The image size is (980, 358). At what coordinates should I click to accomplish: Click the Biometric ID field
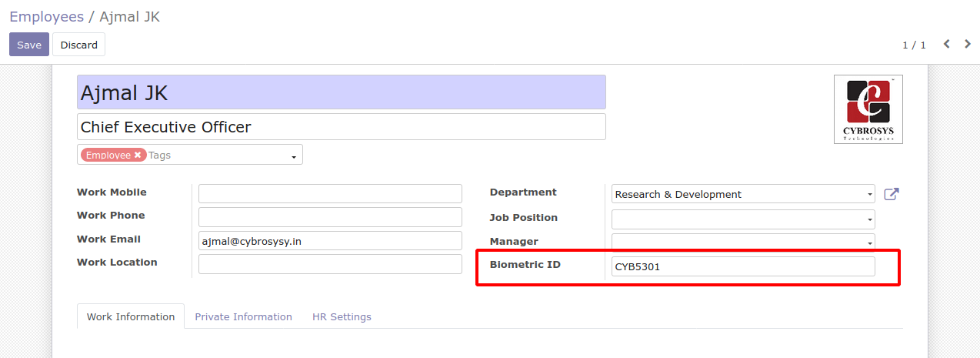coord(742,267)
